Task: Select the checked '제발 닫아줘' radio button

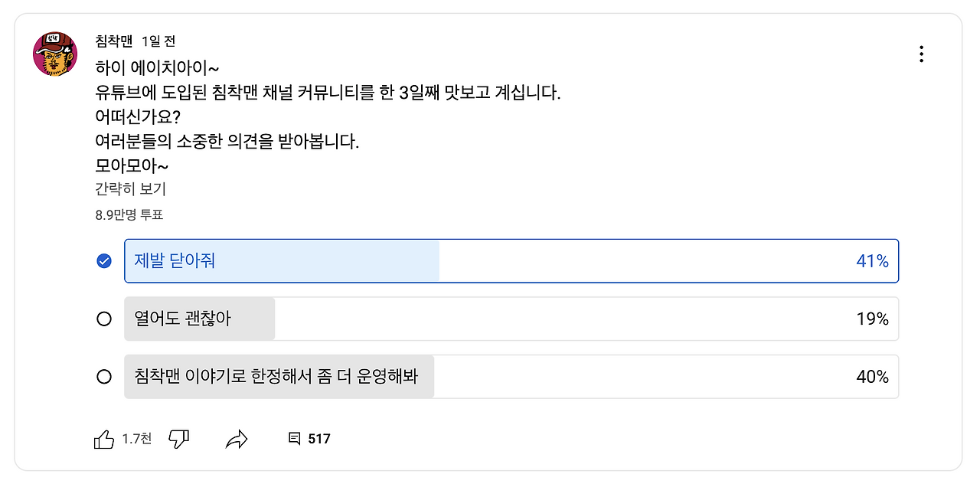Action: 104,261
